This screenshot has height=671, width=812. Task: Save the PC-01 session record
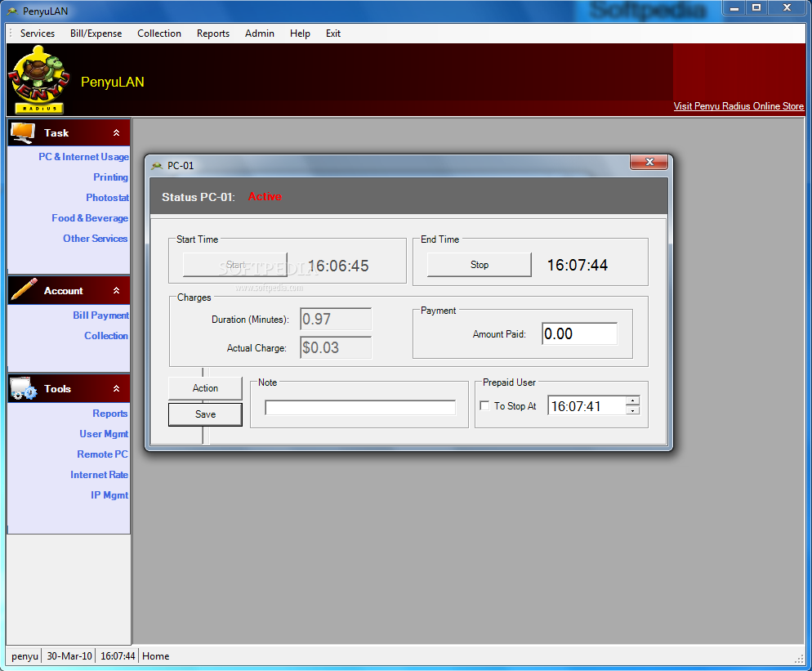click(x=205, y=414)
